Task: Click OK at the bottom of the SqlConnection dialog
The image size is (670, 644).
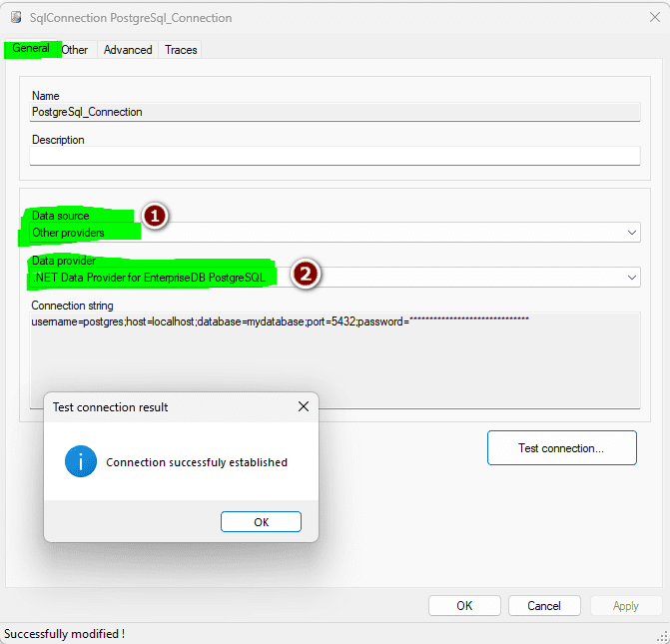Action: (464, 605)
